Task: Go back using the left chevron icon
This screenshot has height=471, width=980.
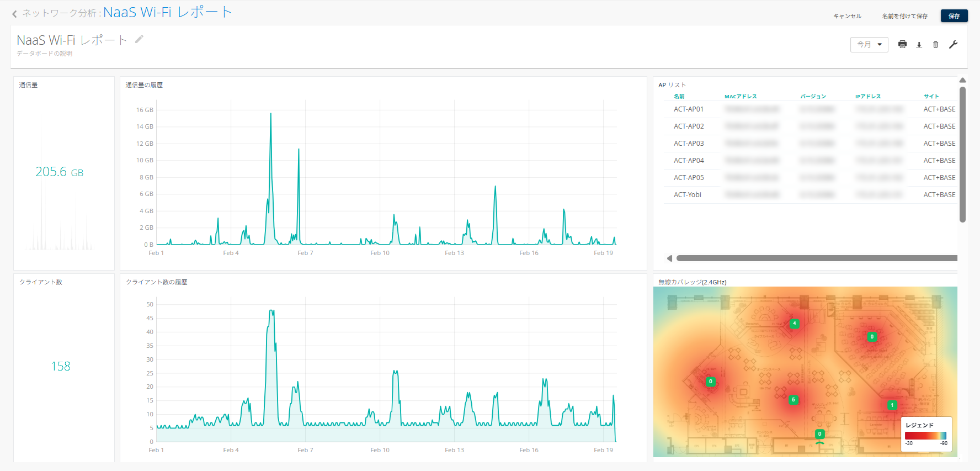Action: coord(14,14)
